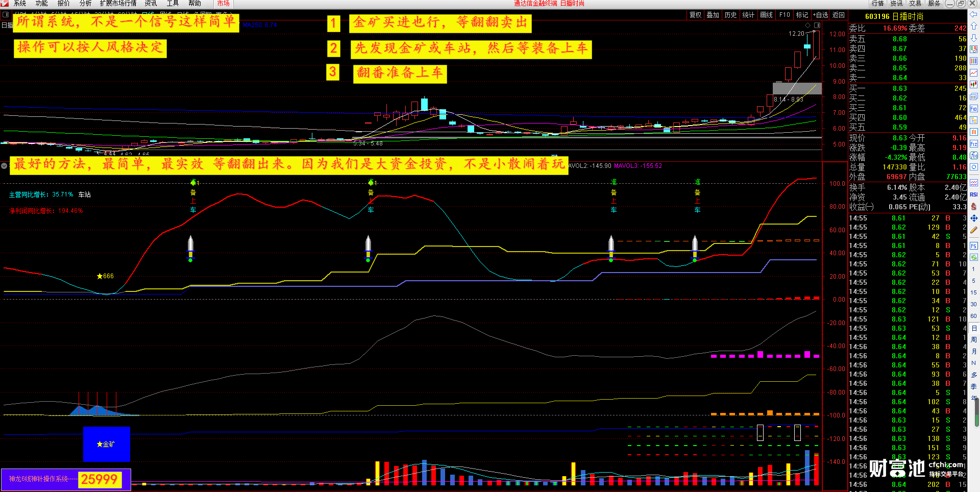Click the application logo at top-left
This screenshot has height=492, width=980.
pos(5,4)
